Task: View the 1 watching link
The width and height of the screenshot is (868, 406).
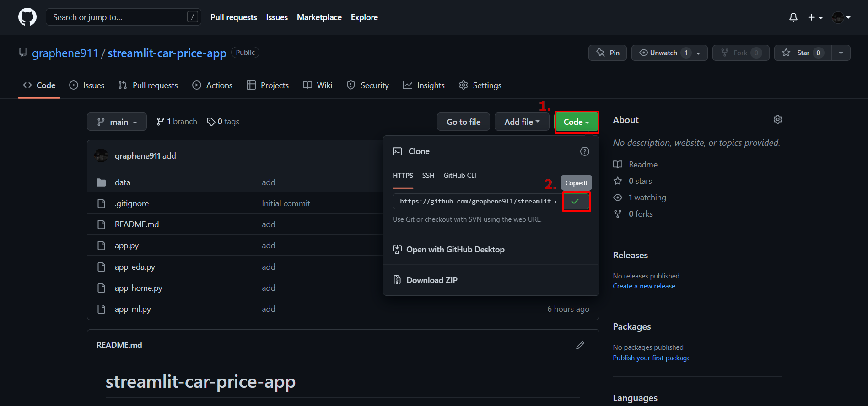Action: point(640,198)
